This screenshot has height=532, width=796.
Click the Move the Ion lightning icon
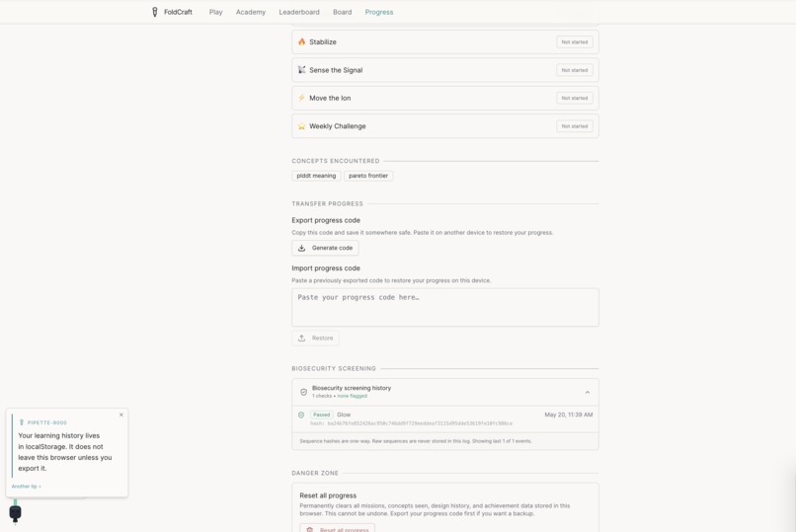(x=301, y=98)
